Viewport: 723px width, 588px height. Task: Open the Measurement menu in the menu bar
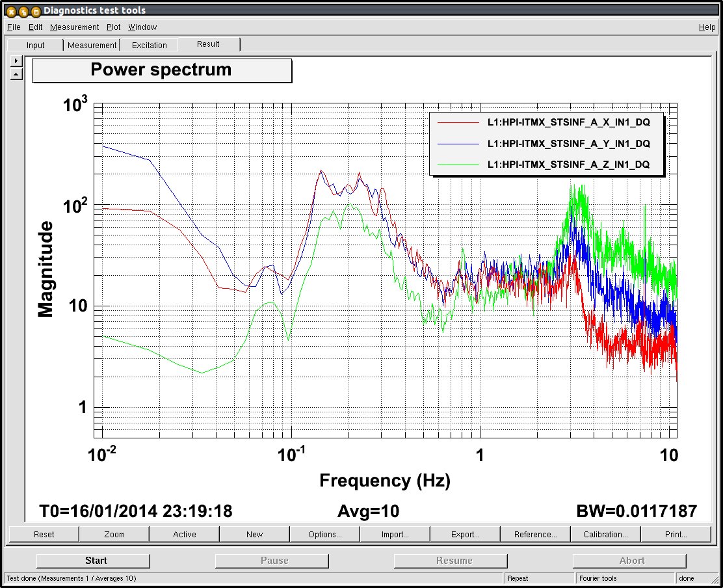[x=74, y=27]
